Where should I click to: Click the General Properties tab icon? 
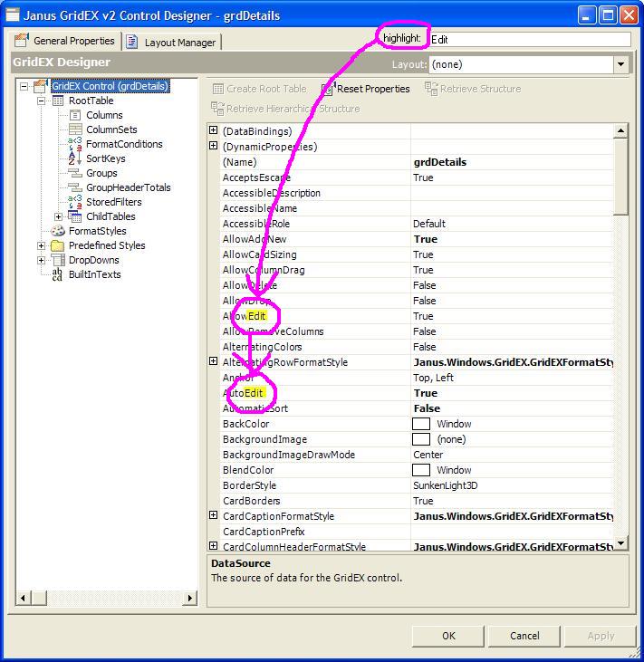tap(22, 40)
